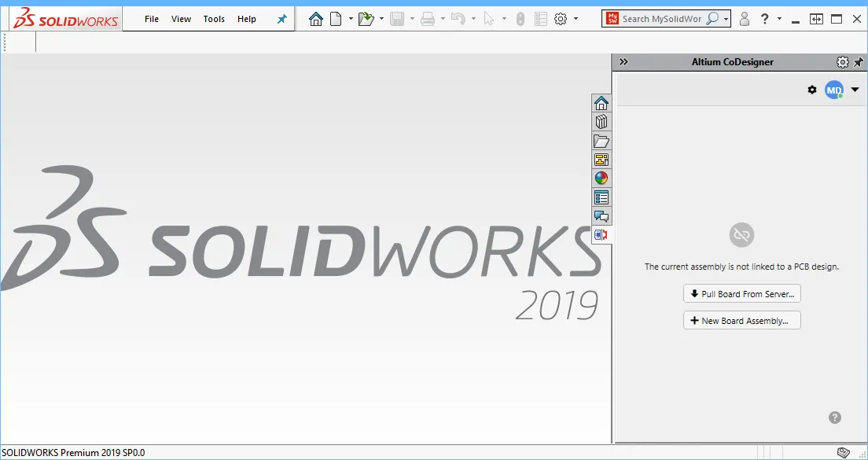Click inside Search MySolidWorks field
This screenshot has height=460, width=868.
click(x=662, y=19)
